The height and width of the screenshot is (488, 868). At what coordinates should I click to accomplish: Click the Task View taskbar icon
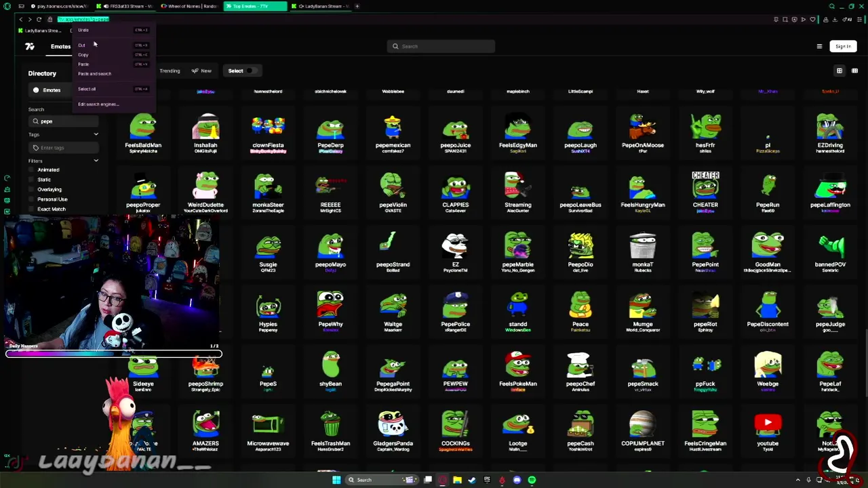click(428, 480)
